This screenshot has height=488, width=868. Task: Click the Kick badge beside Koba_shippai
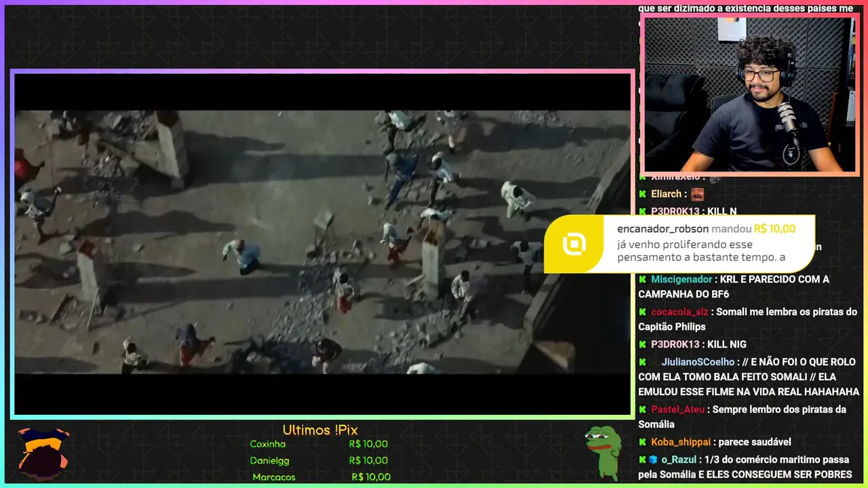(x=642, y=442)
